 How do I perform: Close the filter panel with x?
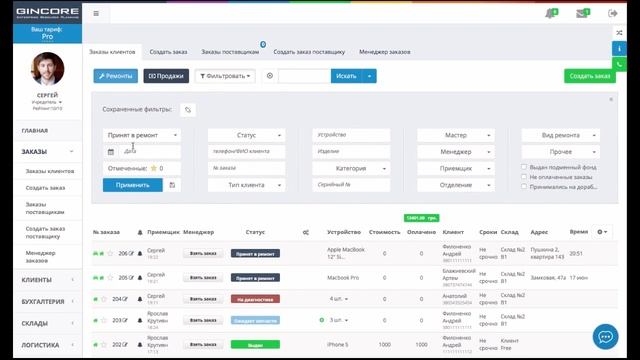[x=611, y=99]
